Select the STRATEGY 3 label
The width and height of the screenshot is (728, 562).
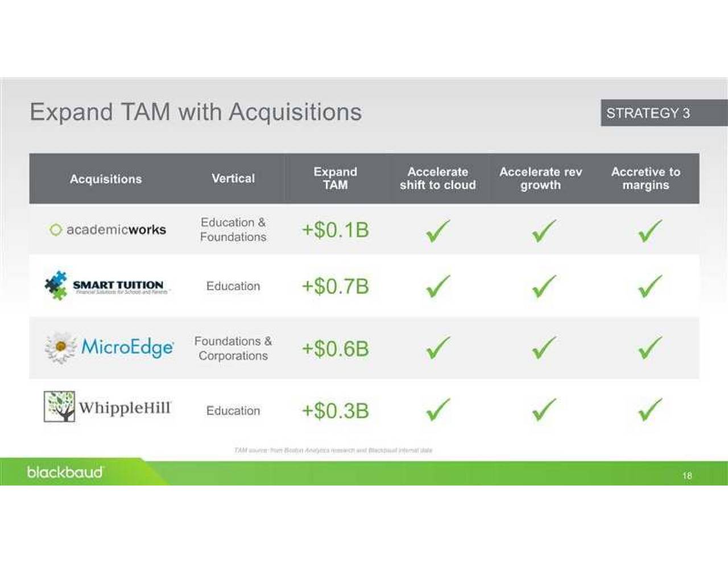[x=648, y=113]
